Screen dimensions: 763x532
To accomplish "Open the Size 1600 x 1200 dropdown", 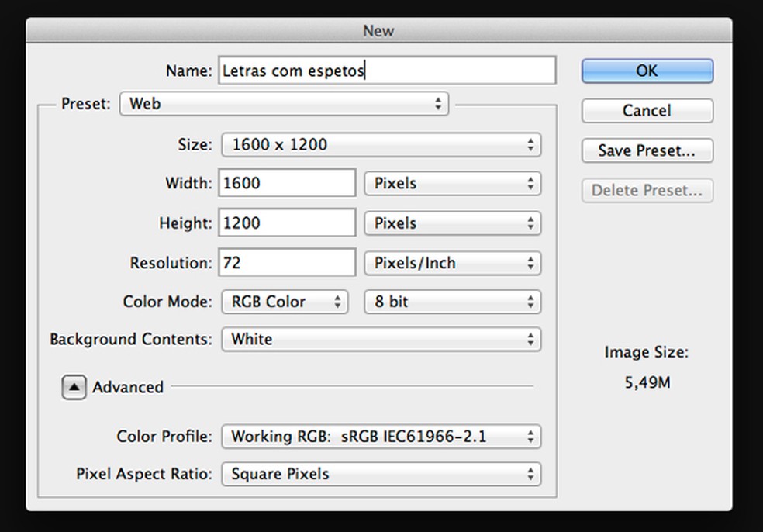I will tap(381, 144).
